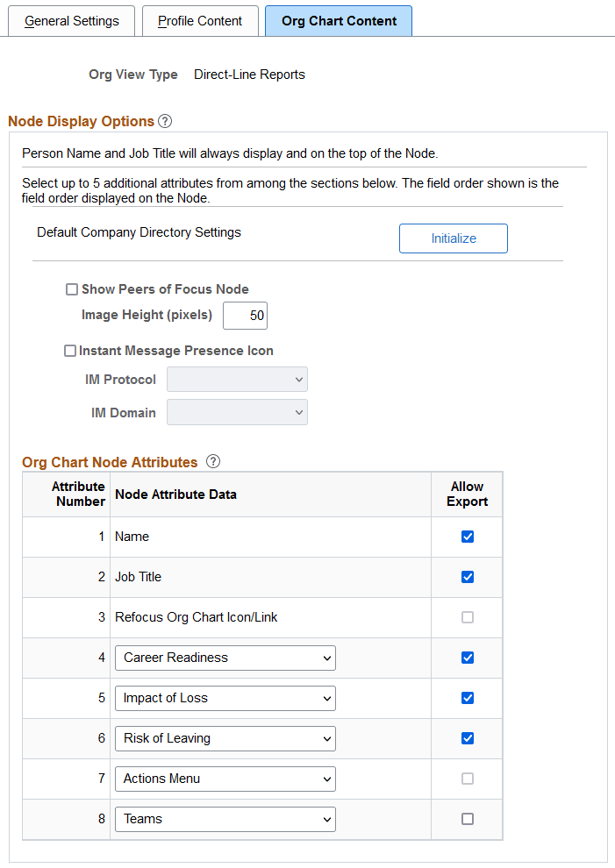Enable Allow Export for Actions Menu
Image resolution: width=615 pixels, height=868 pixels.
pyautogui.click(x=467, y=779)
